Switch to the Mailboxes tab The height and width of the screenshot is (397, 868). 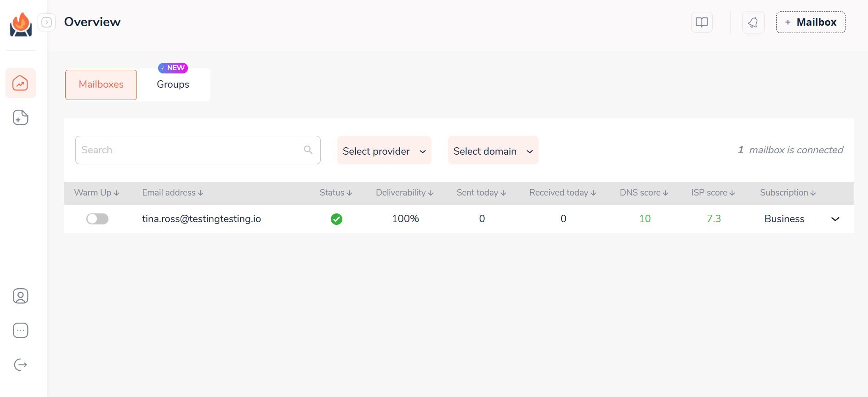(x=101, y=84)
